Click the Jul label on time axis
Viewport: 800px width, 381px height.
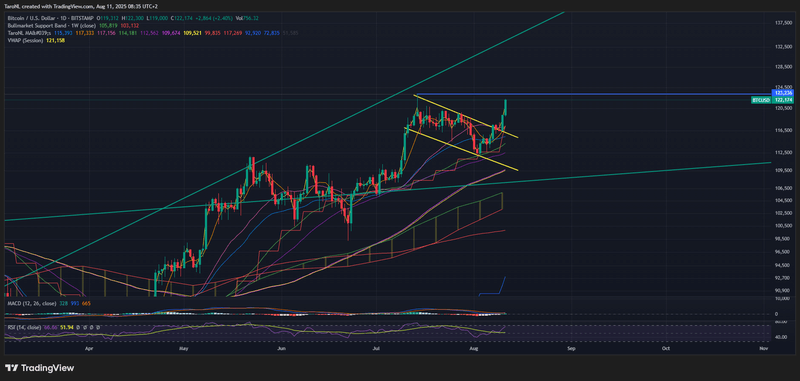click(376, 348)
